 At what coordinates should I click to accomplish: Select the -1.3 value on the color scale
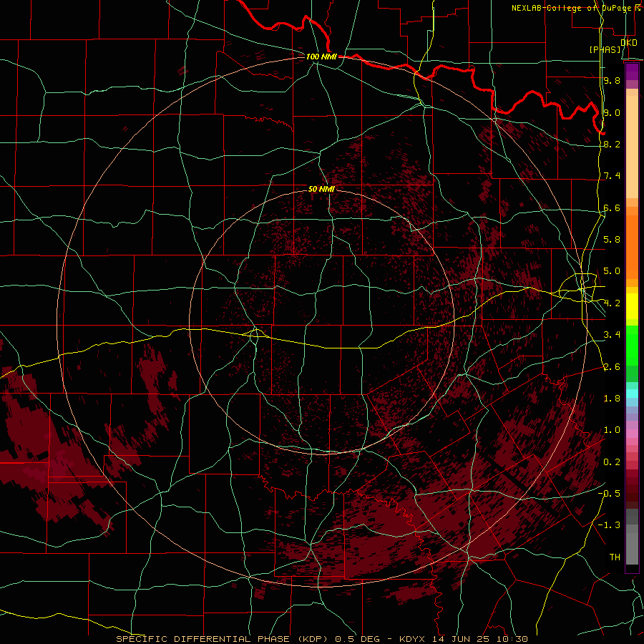tap(609, 525)
